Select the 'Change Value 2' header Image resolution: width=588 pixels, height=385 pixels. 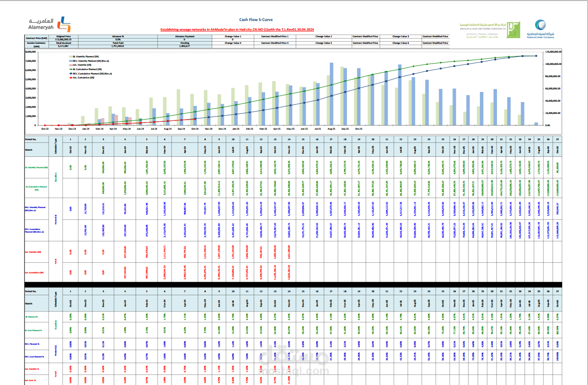(324, 36)
